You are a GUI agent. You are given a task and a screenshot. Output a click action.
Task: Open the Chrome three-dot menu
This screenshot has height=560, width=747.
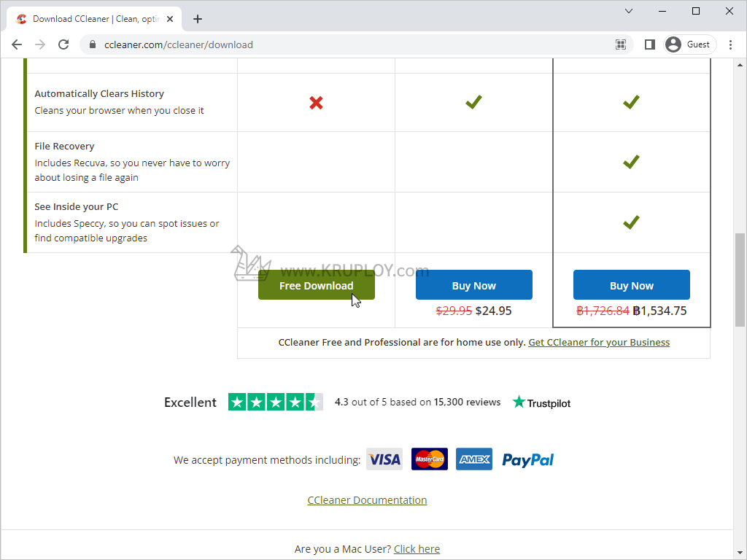coord(730,44)
